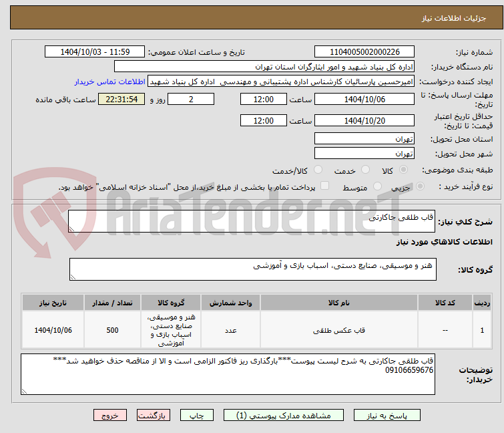Click the واحد شمارش column header
Viewport: 504px width, 433px height.
coord(230,303)
